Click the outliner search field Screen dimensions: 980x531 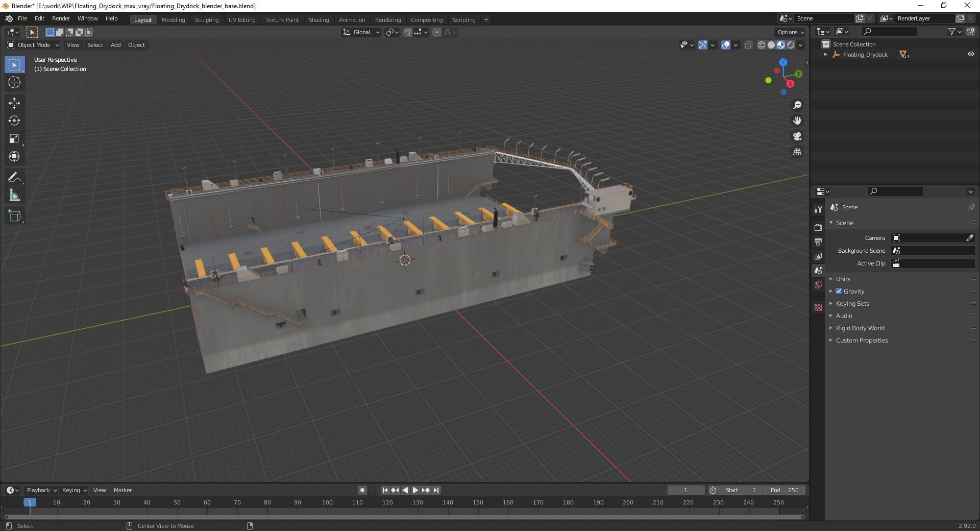coord(889,32)
